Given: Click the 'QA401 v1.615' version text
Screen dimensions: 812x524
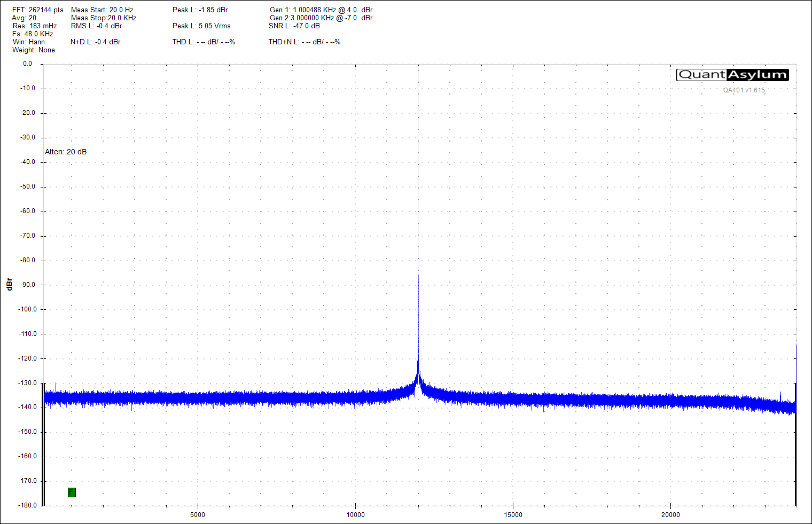Looking at the screenshot, I should [744, 90].
